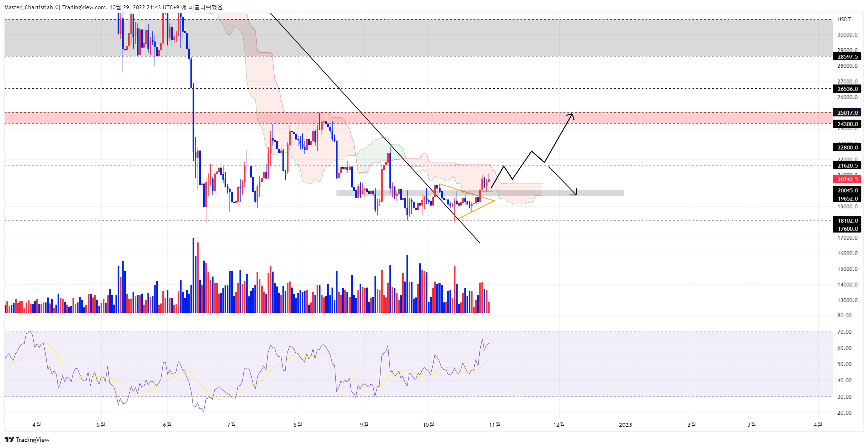Click the 30000.0 price scale value
Viewport: 868px width, 448px height.
point(847,34)
